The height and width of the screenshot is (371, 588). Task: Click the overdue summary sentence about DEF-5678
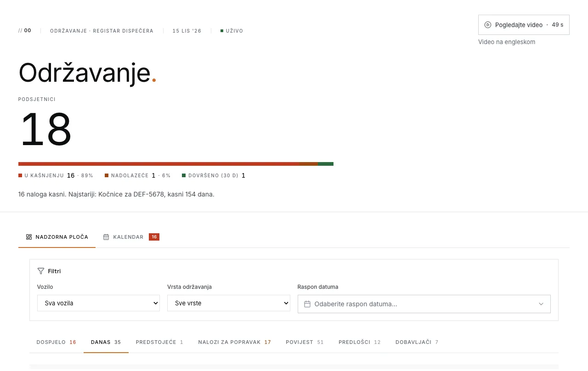[116, 194]
